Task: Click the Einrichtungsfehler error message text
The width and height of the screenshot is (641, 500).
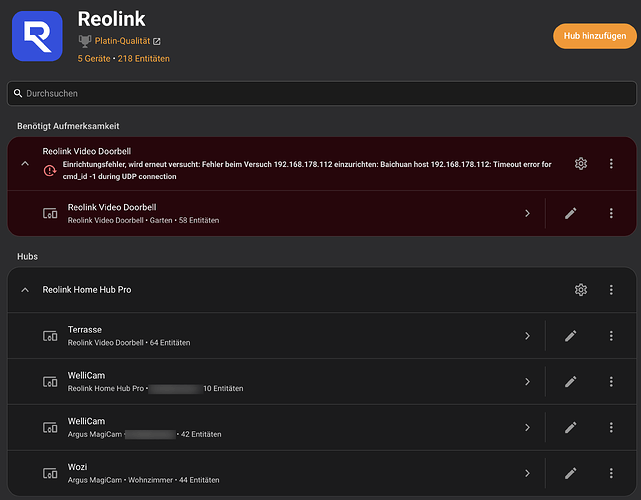Action: pyautogui.click(x=307, y=170)
